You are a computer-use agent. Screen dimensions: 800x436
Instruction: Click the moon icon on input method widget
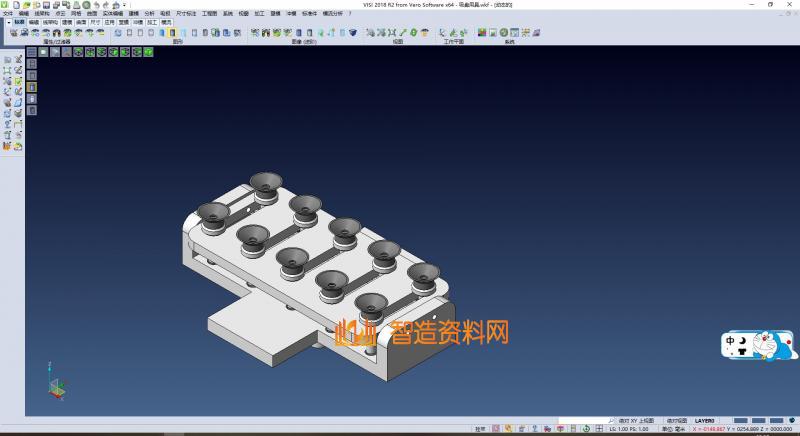click(742, 341)
